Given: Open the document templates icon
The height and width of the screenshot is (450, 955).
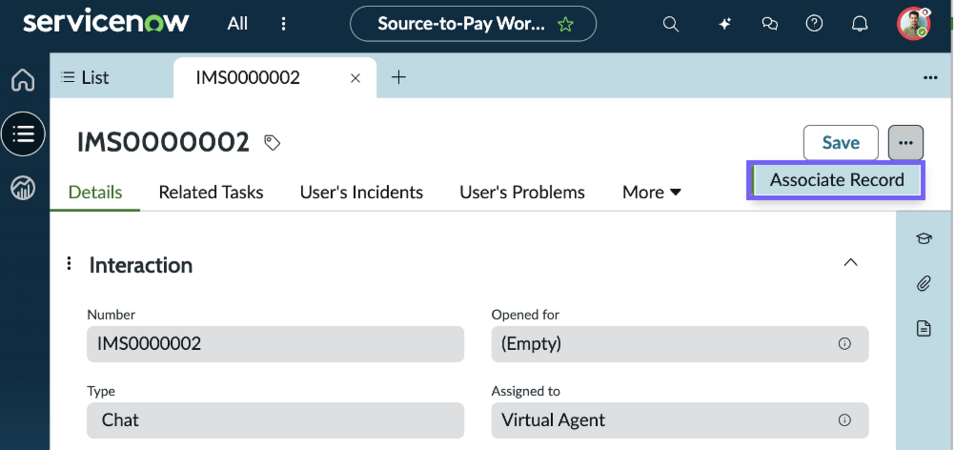Looking at the screenshot, I should pyautogui.click(x=924, y=329).
